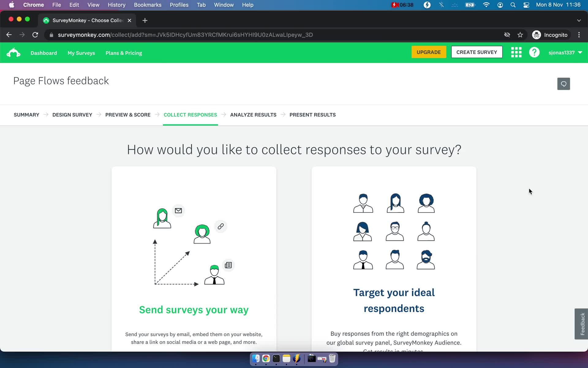
Task: Open the sjonas1337 account dropdown
Action: pos(566,52)
